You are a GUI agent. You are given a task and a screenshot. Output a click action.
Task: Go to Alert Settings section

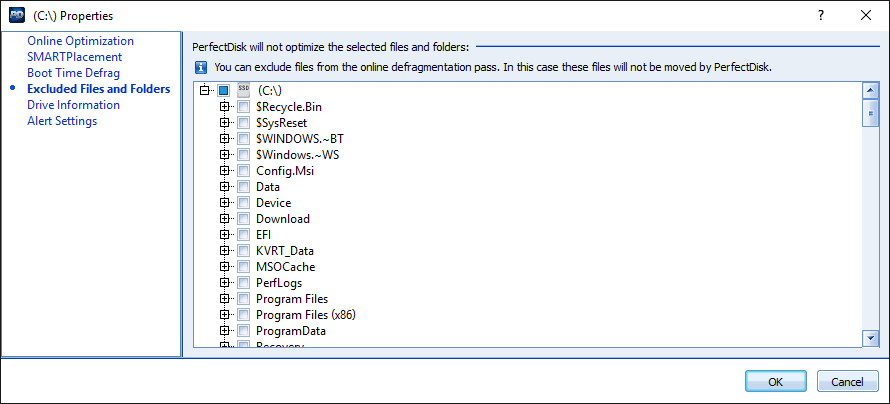click(62, 121)
